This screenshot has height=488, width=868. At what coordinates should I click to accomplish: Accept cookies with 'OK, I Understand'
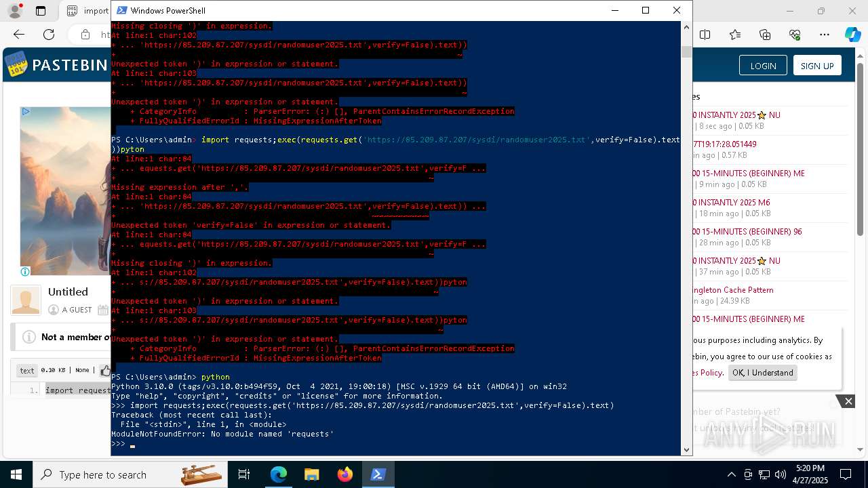[x=762, y=373]
